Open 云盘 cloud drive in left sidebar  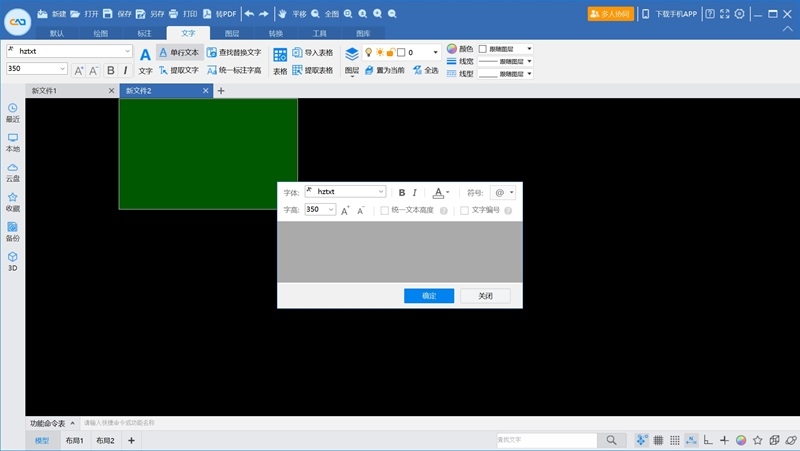point(13,172)
